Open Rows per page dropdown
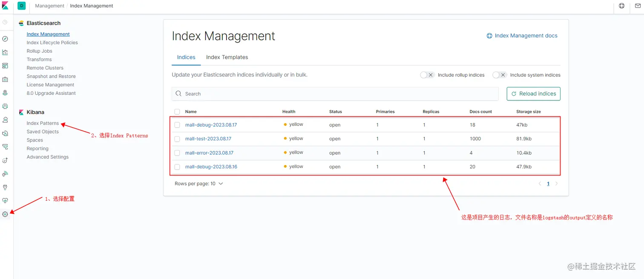 coord(199,184)
